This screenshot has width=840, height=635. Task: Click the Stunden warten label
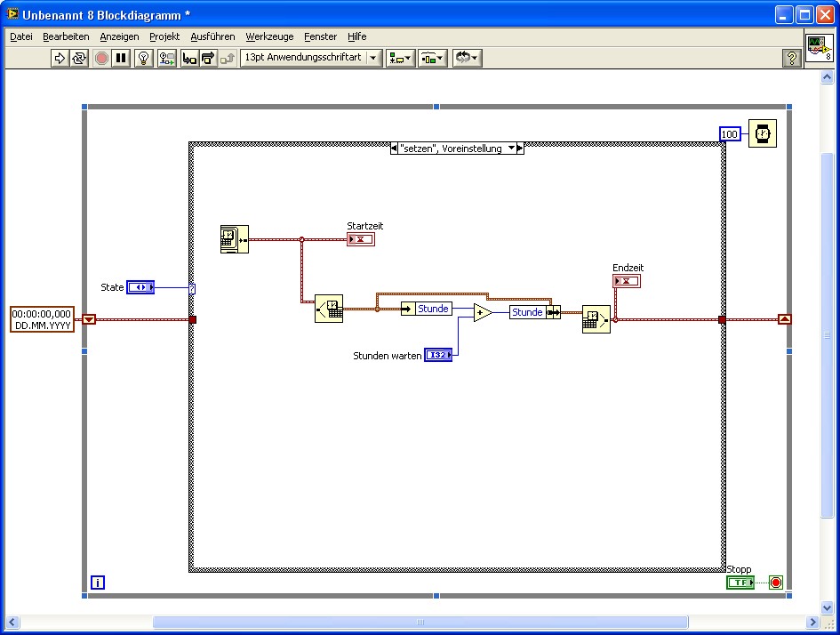tap(387, 356)
